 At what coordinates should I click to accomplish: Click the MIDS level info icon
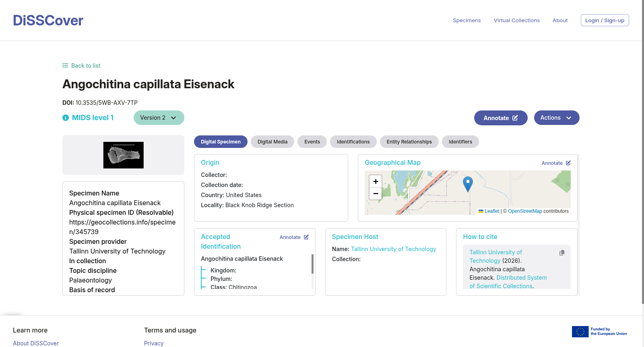point(66,118)
